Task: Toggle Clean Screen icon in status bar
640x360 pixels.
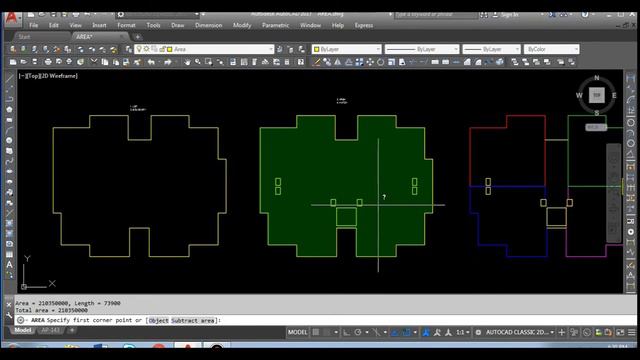Action: coord(620,332)
